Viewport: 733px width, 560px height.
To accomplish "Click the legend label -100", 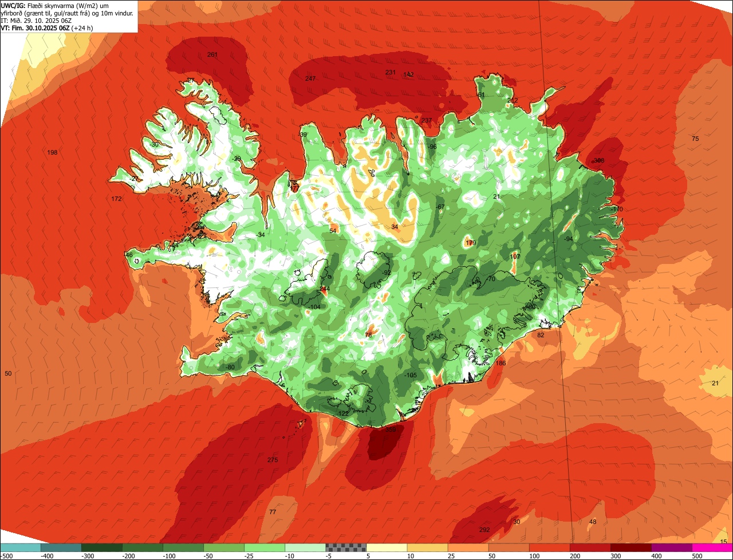I will click(170, 556).
